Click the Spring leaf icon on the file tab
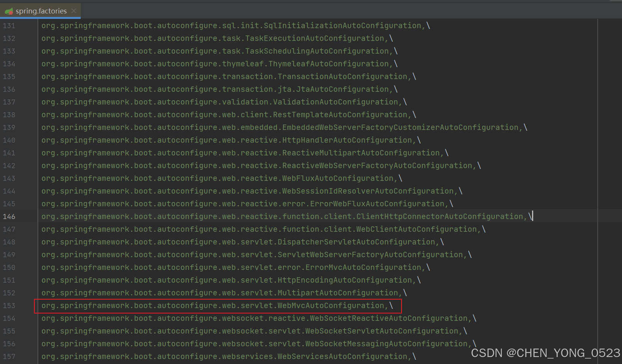 click(9, 11)
